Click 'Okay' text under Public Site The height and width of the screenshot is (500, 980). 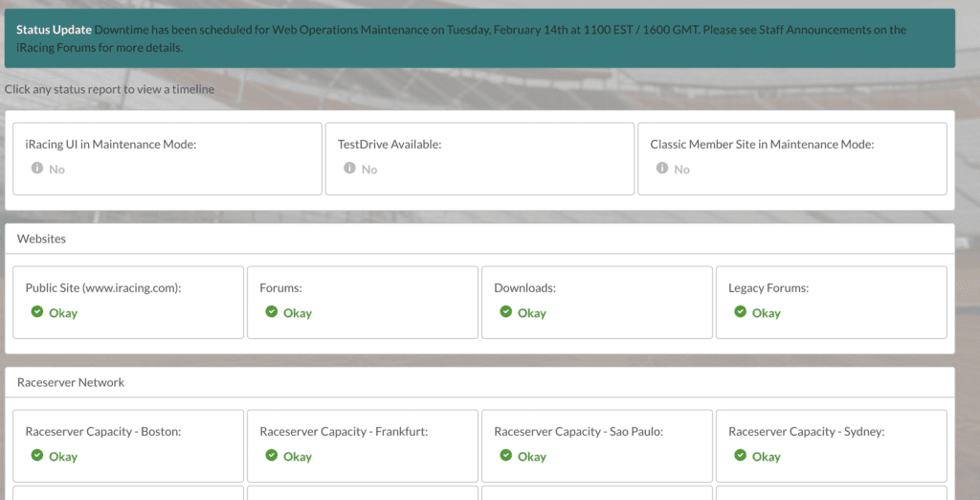pos(63,313)
